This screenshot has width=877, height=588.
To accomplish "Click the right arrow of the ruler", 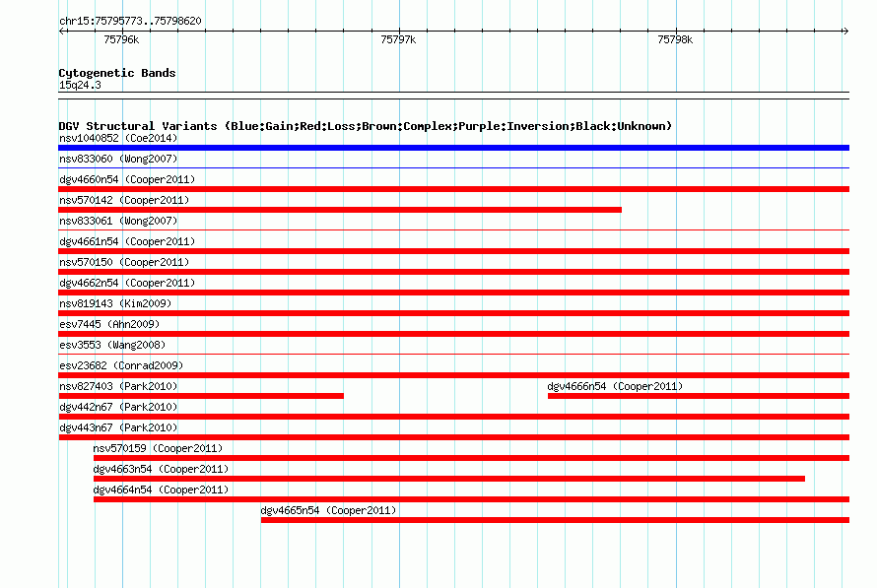I will click(x=845, y=31).
